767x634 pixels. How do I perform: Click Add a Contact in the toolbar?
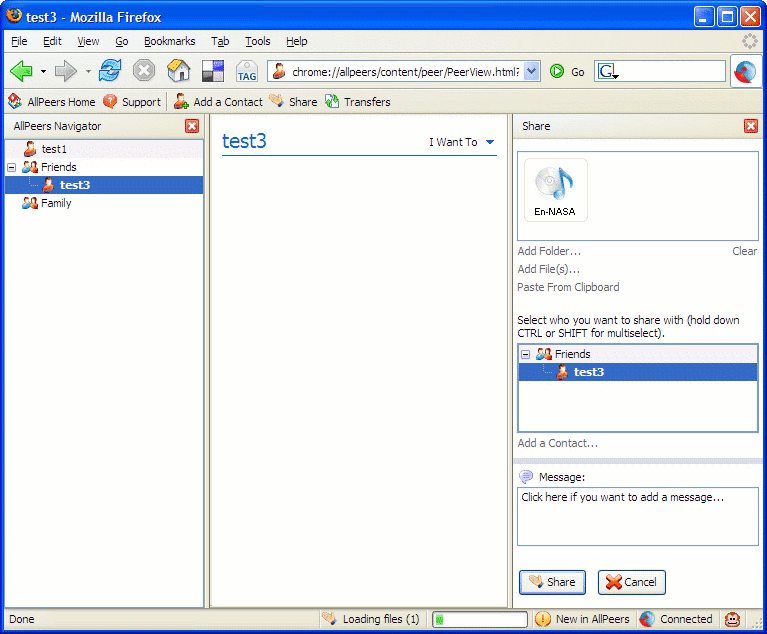(x=219, y=102)
